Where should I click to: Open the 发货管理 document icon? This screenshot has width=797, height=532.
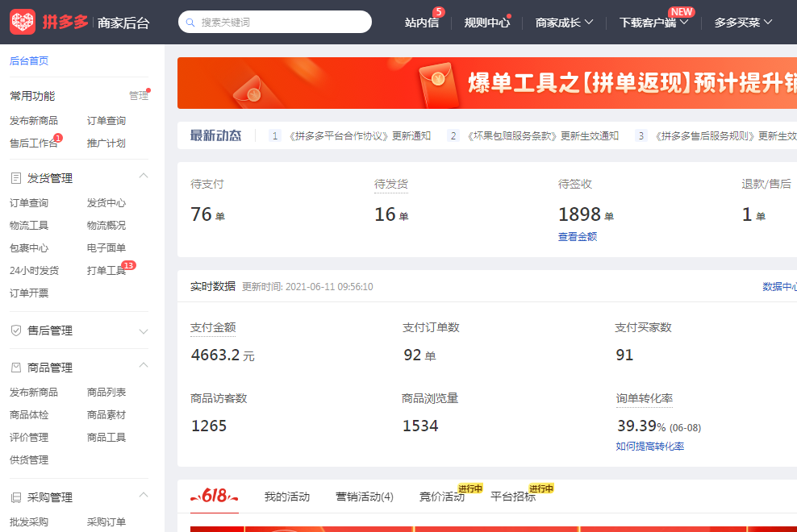pos(16,178)
